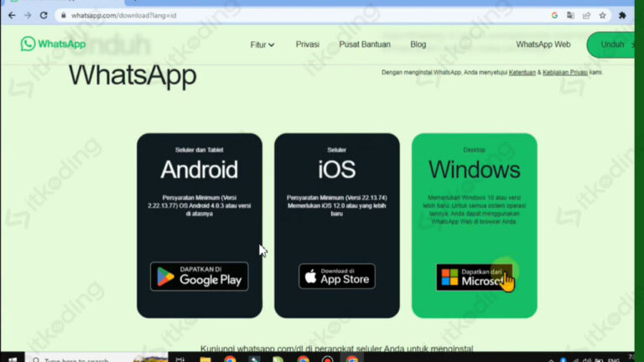
Task: Open the Kebijakan Privasi link
Action: (x=564, y=72)
